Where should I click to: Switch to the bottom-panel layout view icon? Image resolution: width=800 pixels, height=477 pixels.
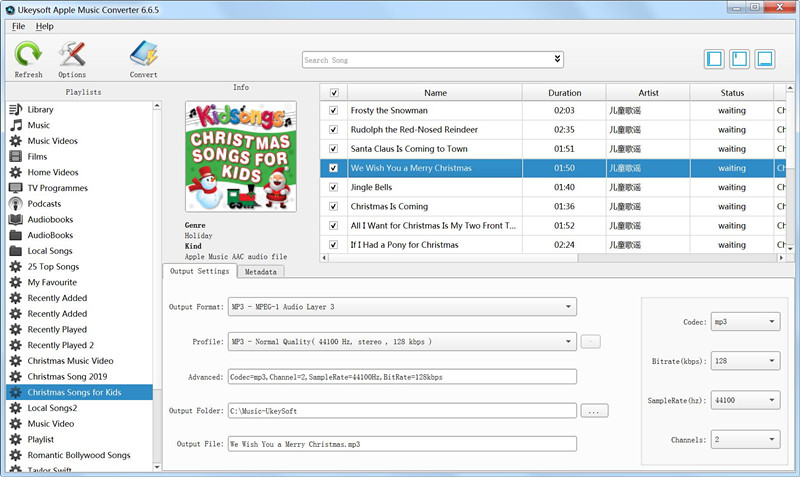pos(765,59)
